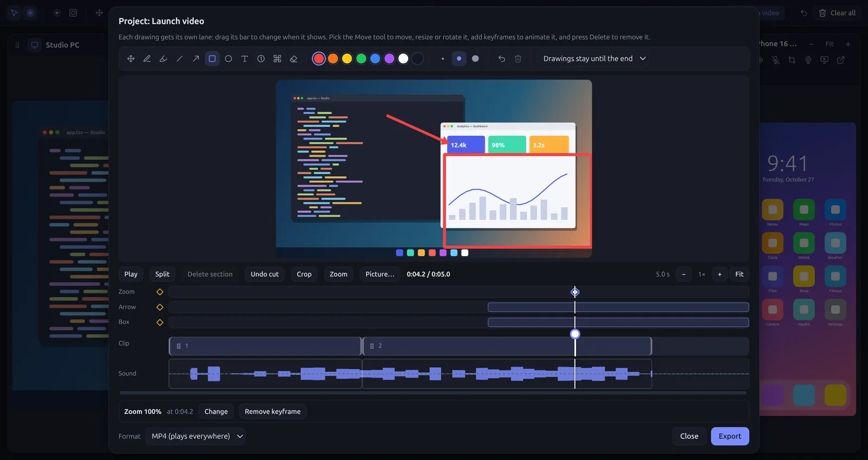Click open-external icon in iPhone panel
This screenshot has height=460, width=868.
(841, 60)
